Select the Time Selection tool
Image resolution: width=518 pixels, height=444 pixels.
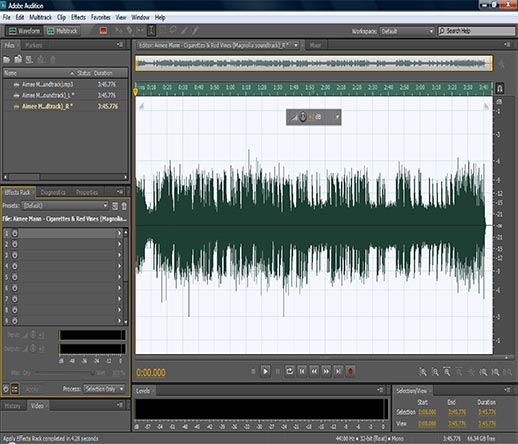[151, 31]
